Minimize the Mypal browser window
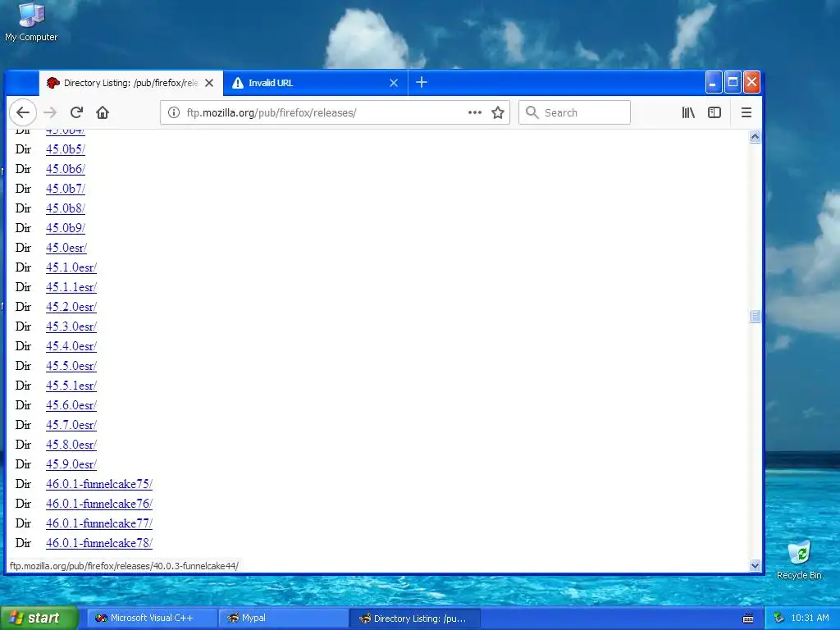The image size is (840, 630). click(713, 83)
